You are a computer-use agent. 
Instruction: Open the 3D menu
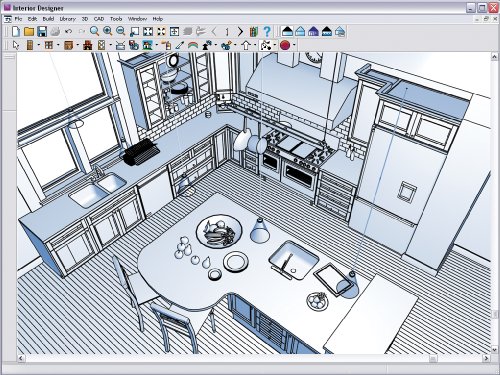tap(85, 19)
